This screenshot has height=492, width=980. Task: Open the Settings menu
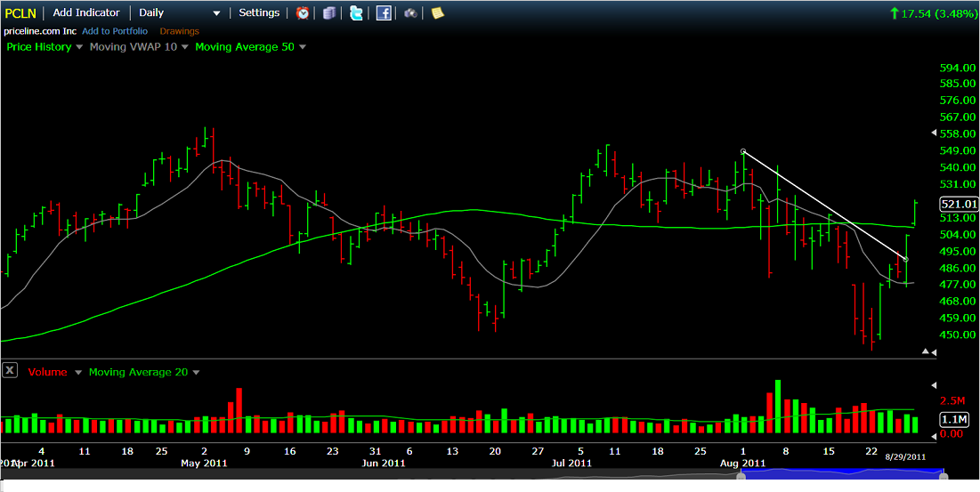(259, 12)
